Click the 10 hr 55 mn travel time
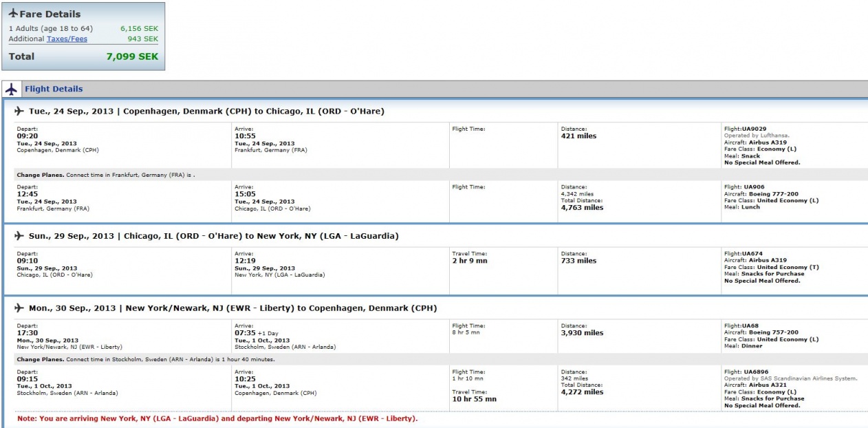Viewport: 868px width, 428px height. click(x=474, y=399)
